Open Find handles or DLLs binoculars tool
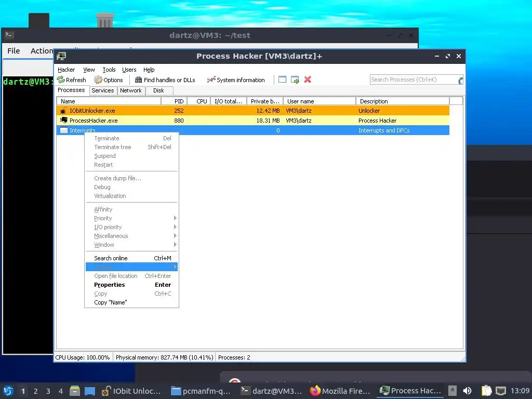This screenshot has width=532, height=399. 138,79
